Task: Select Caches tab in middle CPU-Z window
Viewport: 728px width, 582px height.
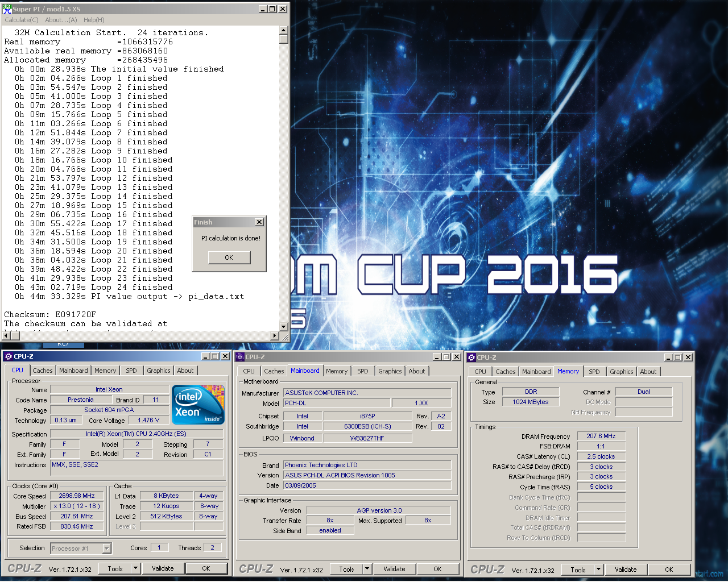Action: pos(274,371)
